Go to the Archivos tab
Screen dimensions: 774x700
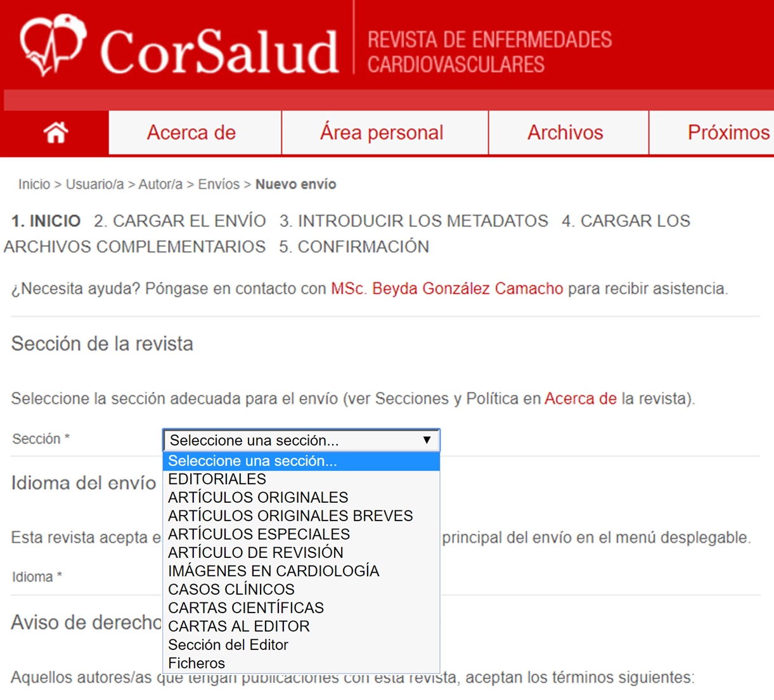pos(565,133)
